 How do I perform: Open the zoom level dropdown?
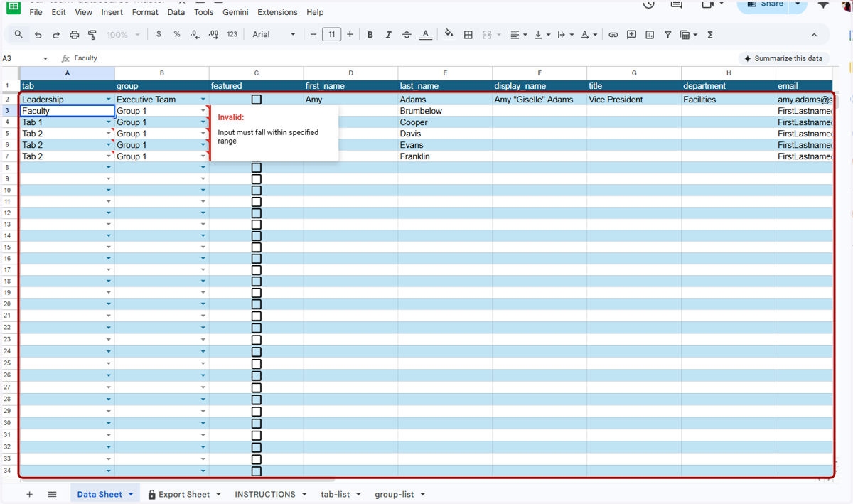pos(124,35)
